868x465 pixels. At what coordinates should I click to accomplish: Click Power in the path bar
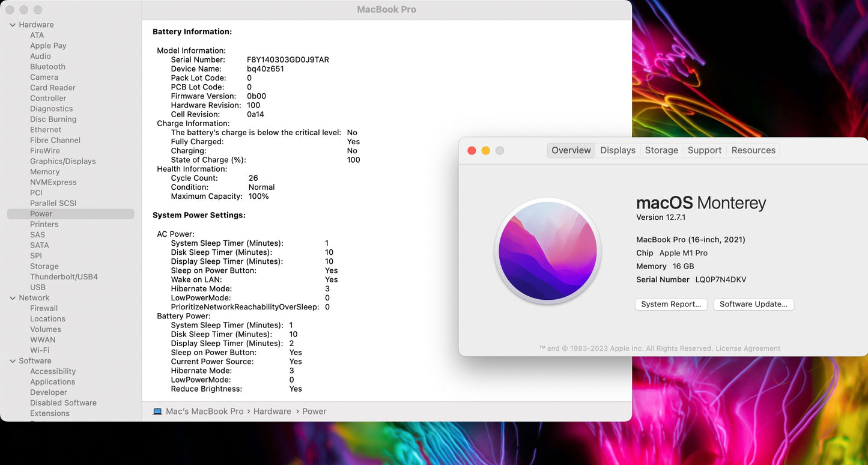click(x=314, y=412)
